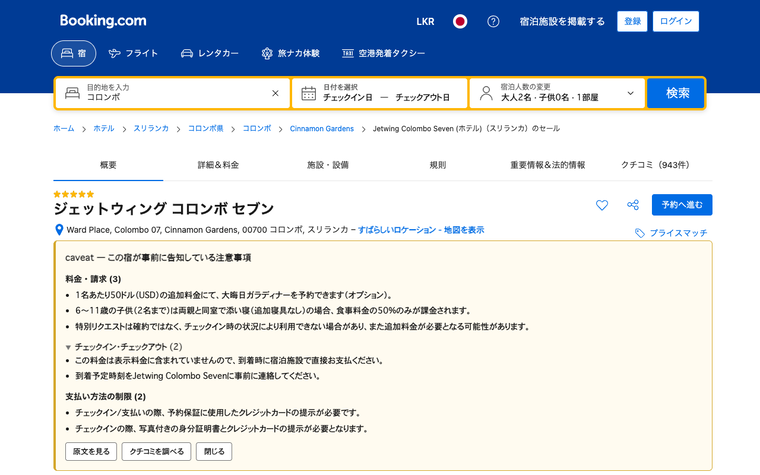760x475 pixels.
Task: Open guest selector 大人2名・子供0名・1部屋
Action: 557,93
